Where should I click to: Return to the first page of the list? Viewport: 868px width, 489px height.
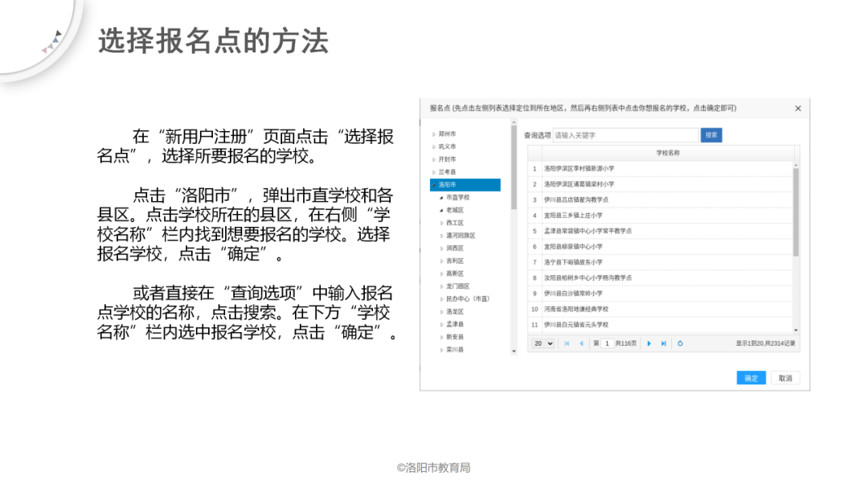[x=571, y=343]
